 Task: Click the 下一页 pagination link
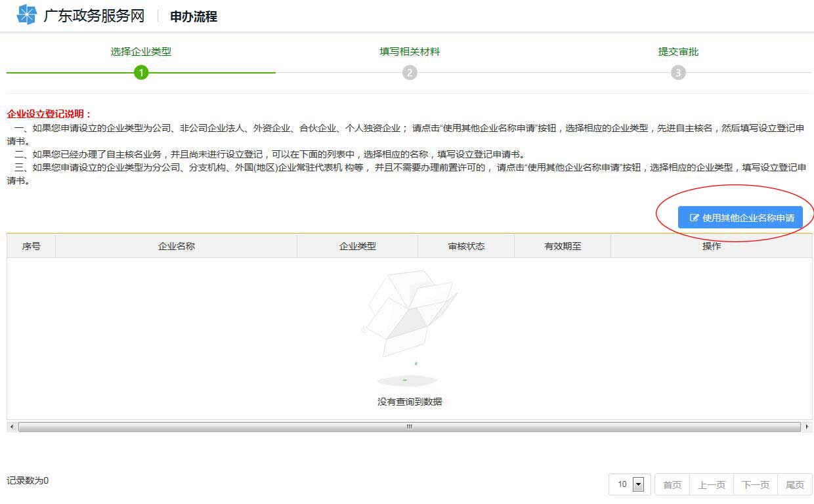[x=755, y=484]
